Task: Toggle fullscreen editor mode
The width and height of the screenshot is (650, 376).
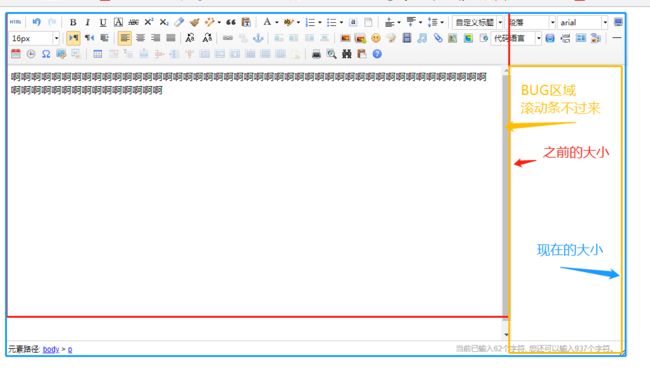Action: (x=618, y=22)
